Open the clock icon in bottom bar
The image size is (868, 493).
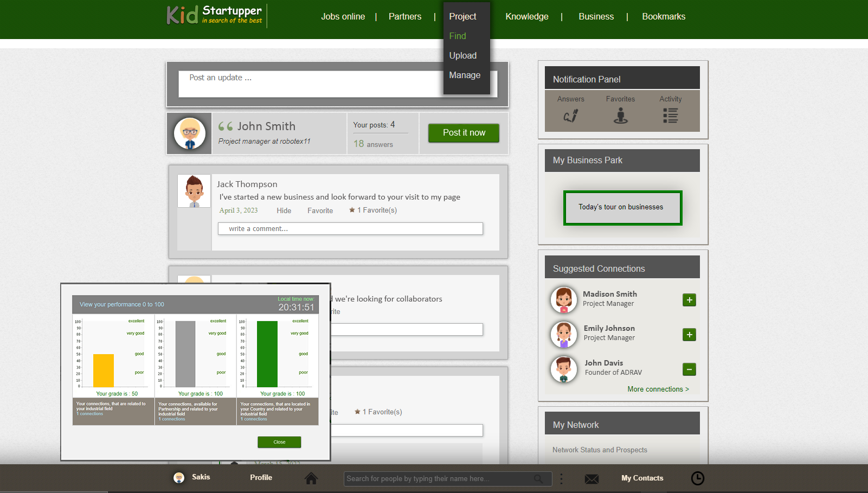pos(698,478)
